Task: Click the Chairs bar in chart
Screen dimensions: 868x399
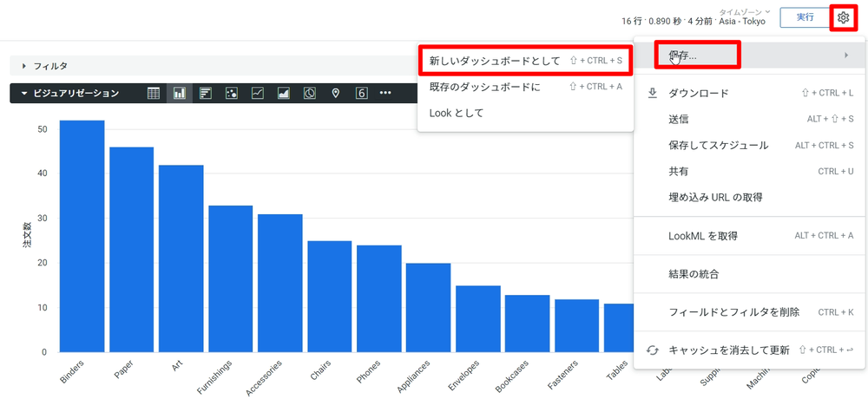Action: pos(329,296)
